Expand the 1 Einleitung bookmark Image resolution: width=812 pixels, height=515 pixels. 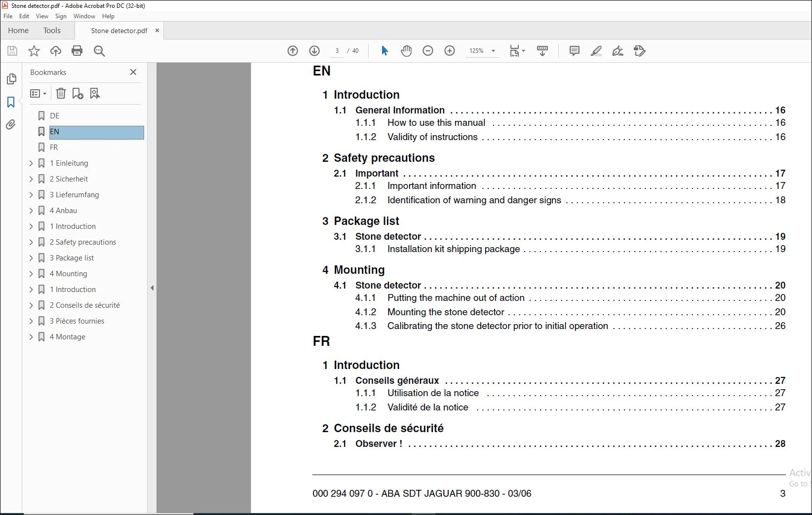pos(31,163)
